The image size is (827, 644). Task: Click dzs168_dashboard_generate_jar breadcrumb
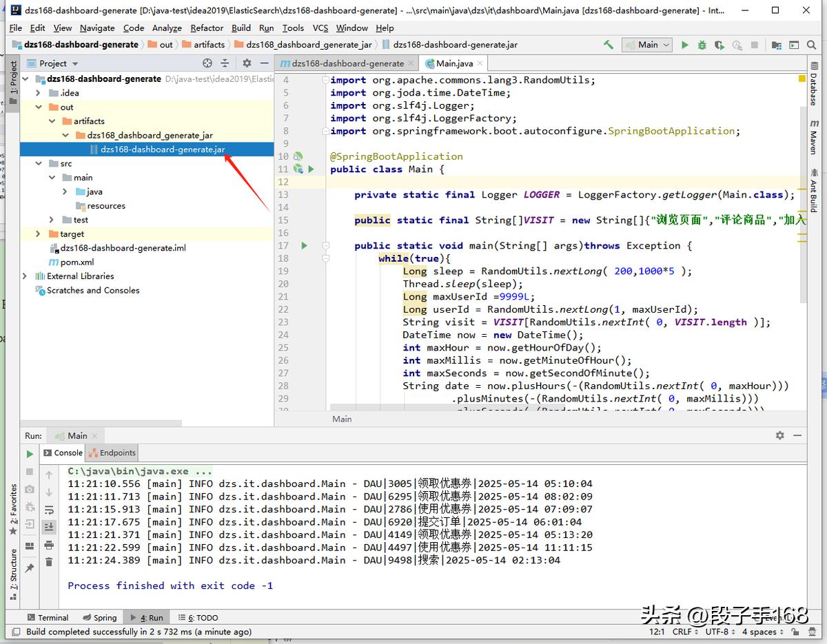pyautogui.click(x=303, y=45)
